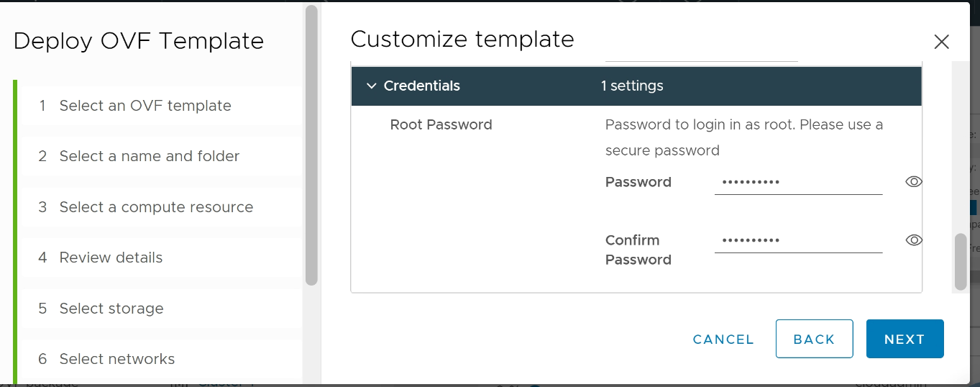Switch to step 5 Select storage
The image size is (980, 387).
pos(111,309)
